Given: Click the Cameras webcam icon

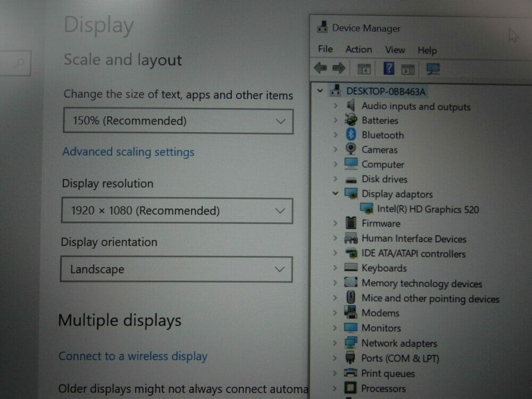Looking at the screenshot, I should coord(351,149).
